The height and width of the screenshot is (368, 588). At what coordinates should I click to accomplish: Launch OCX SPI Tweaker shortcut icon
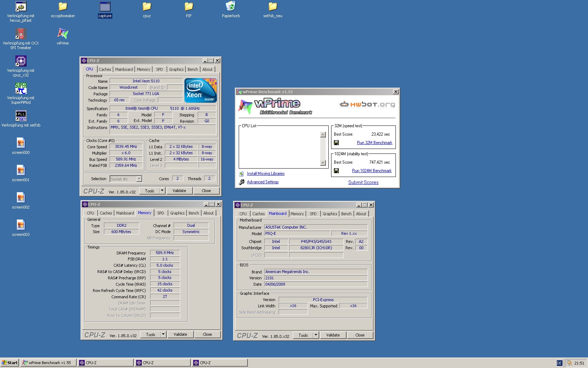click(21, 34)
